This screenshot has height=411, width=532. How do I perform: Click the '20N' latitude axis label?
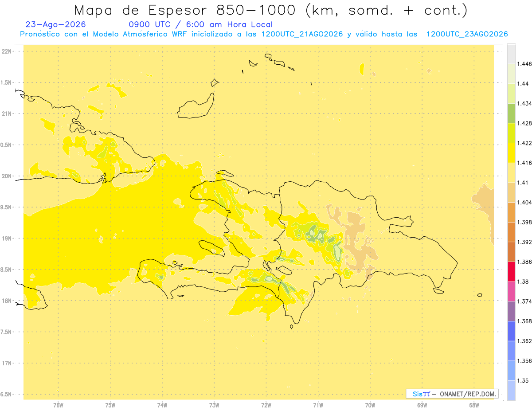[x=7, y=176]
